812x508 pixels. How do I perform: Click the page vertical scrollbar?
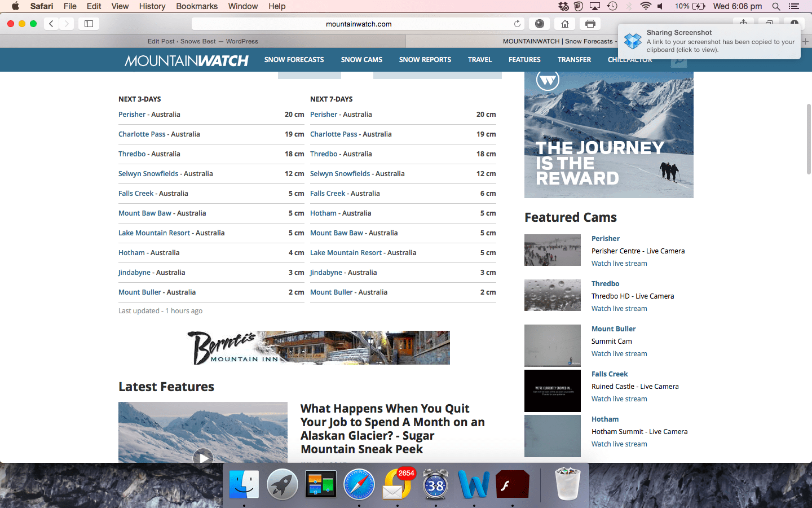(809, 139)
